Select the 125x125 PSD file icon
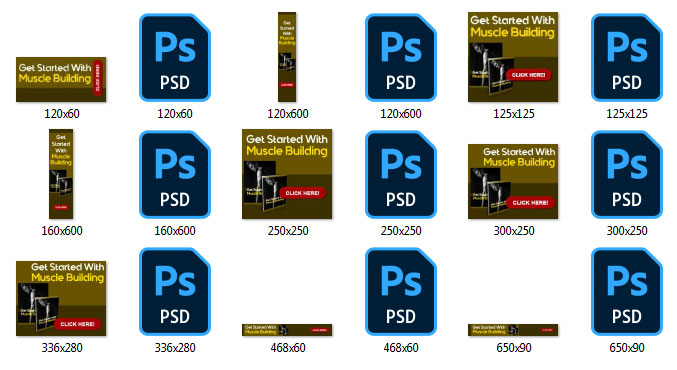The image size is (677, 370). [626, 57]
